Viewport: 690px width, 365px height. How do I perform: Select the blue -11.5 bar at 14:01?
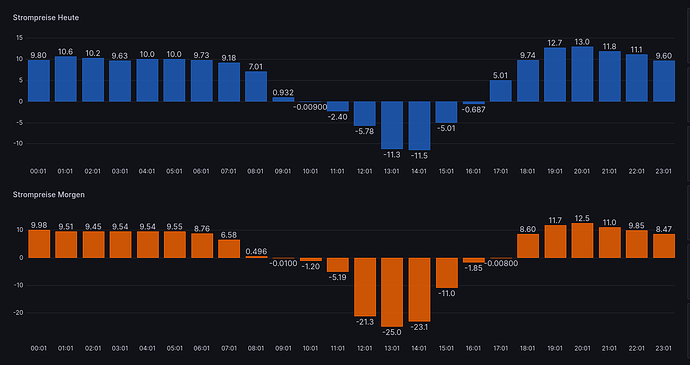pos(419,126)
